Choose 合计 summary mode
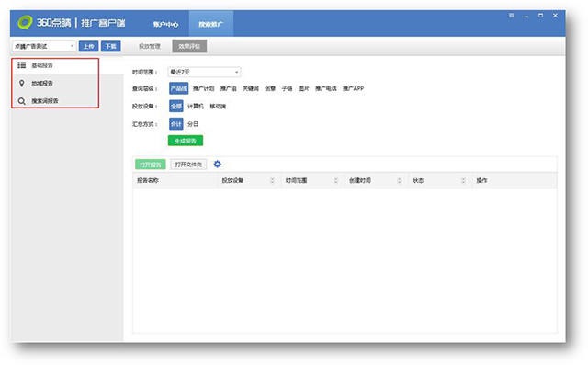 (x=175, y=124)
